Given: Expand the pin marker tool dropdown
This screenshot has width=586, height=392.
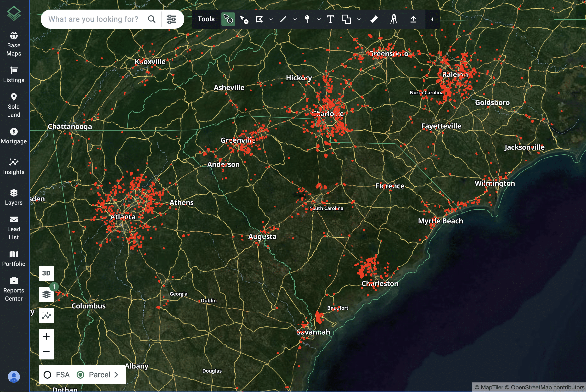Looking at the screenshot, I should coord(319,19).
